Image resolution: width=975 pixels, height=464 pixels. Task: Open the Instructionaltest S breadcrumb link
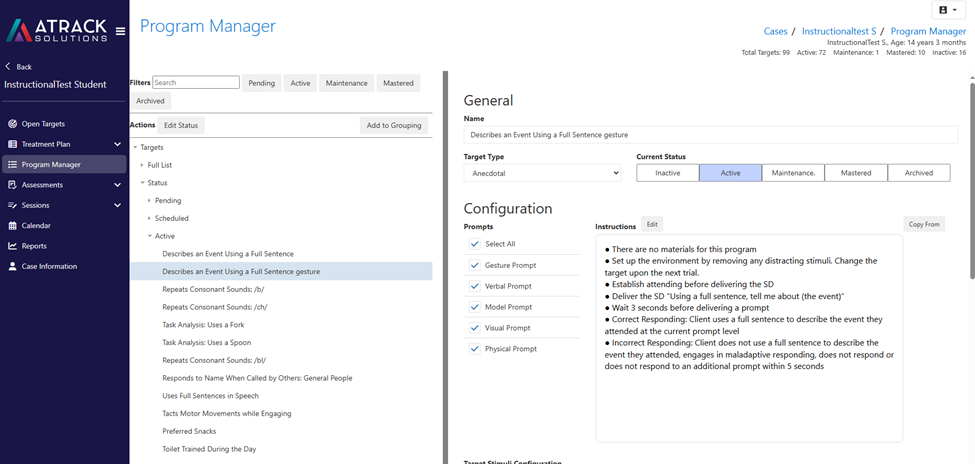839,31
